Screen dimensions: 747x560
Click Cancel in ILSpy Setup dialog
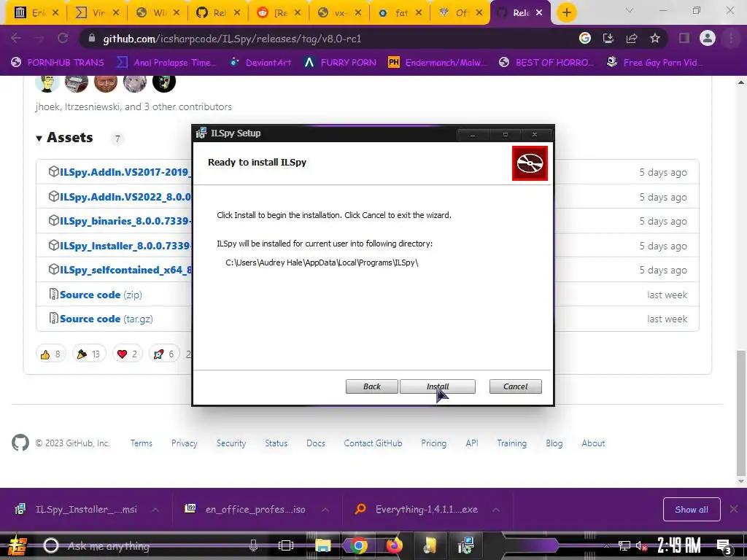tap(516, 386)
